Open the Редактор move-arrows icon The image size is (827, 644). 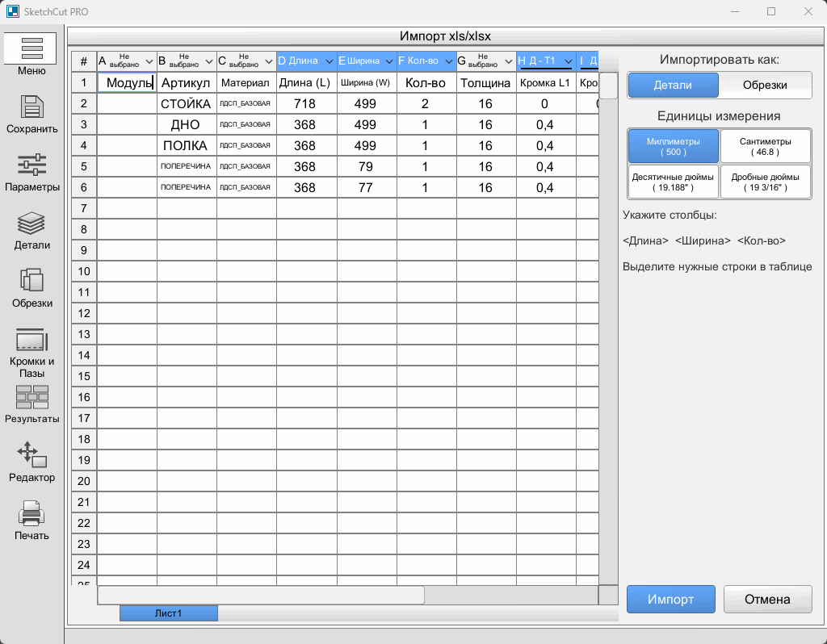click(32, 454)
